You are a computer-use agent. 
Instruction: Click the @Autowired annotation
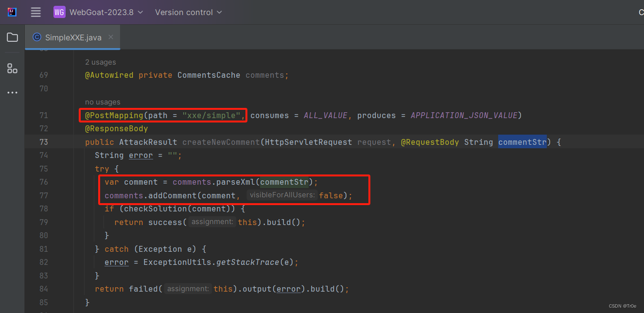pos(109,75)
